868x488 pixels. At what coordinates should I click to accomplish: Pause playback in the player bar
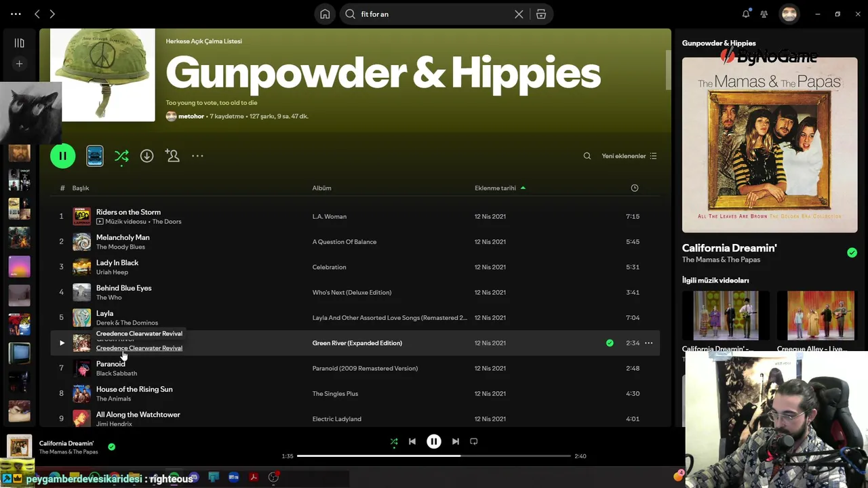pyautogui.click(x=434, y=441)
